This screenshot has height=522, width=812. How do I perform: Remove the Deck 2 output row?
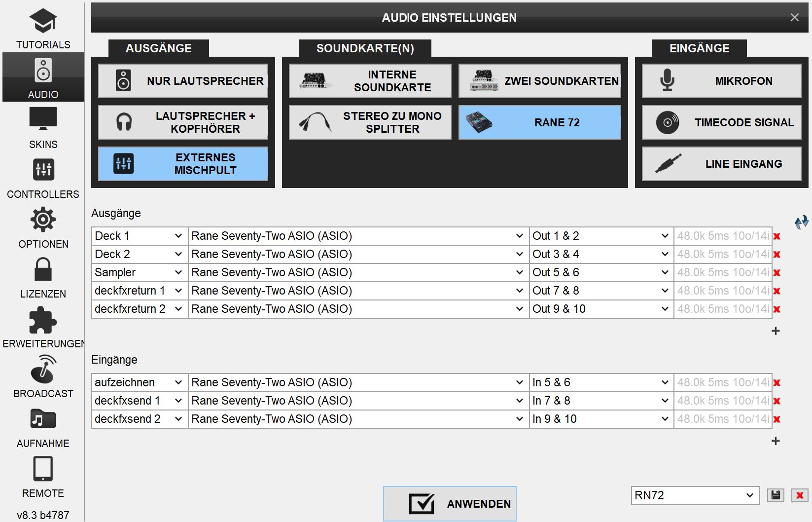[777, 255]
